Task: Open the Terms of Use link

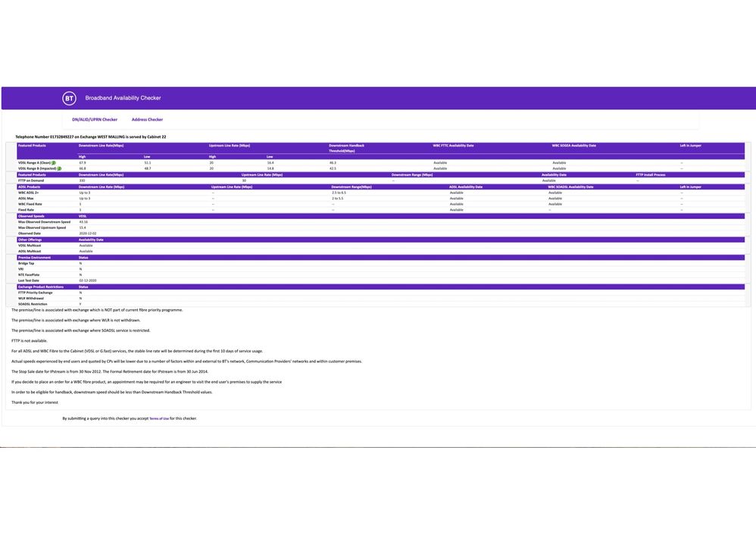Action: (159, 419)
